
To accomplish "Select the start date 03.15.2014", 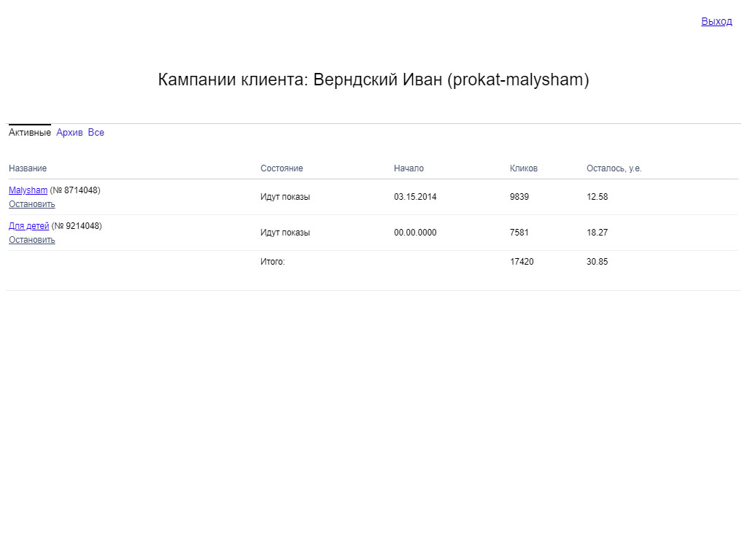I will click(x=415, y=197).
